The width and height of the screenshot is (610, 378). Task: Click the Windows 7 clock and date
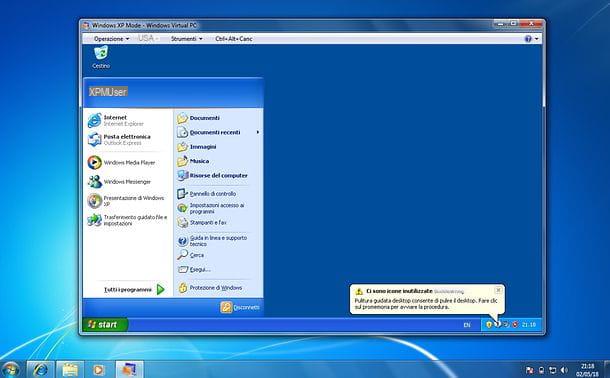coord(587,370)
